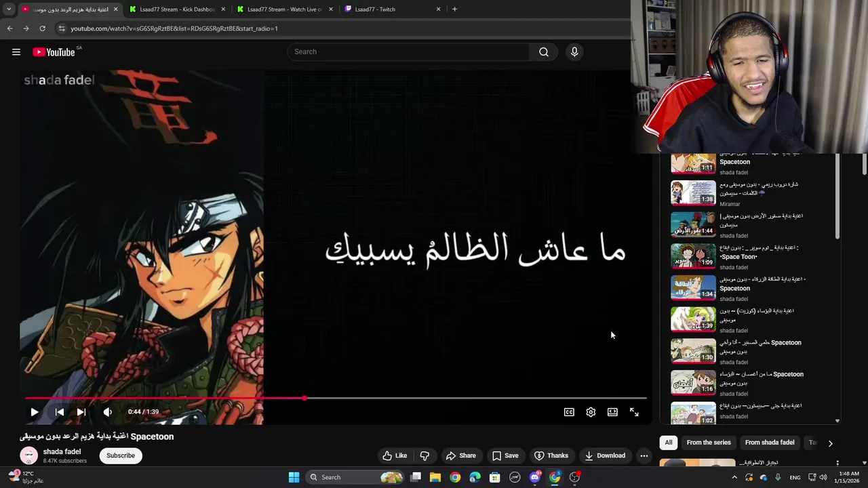Open the tab search dropdown arrow
Screen dimensions: 868x488
click(x=9, y=9)
